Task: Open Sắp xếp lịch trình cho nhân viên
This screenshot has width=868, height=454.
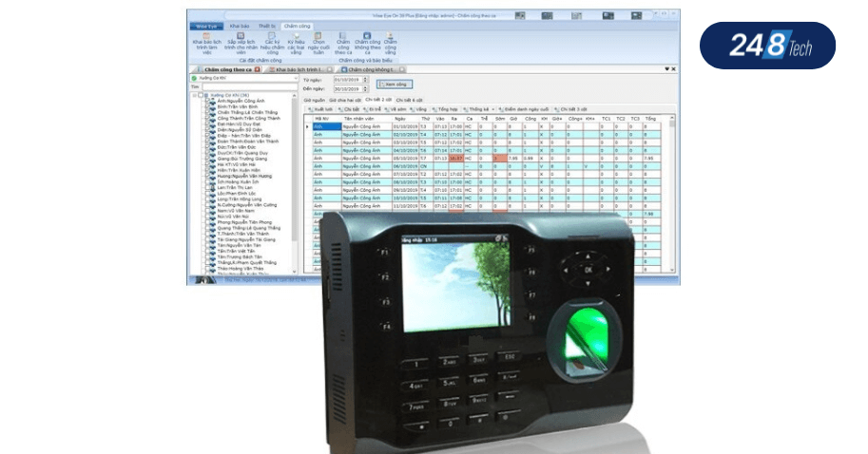Action: [x=241, y=43]
